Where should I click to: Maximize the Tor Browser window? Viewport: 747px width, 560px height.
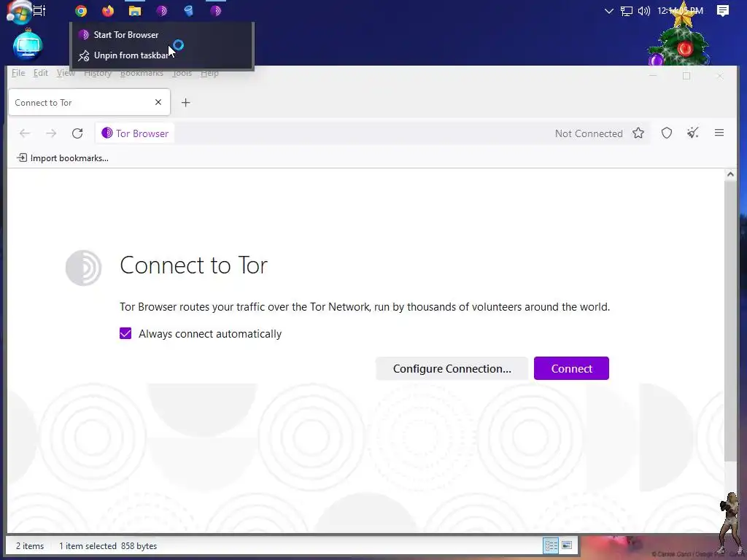click(x=686, y=76)
